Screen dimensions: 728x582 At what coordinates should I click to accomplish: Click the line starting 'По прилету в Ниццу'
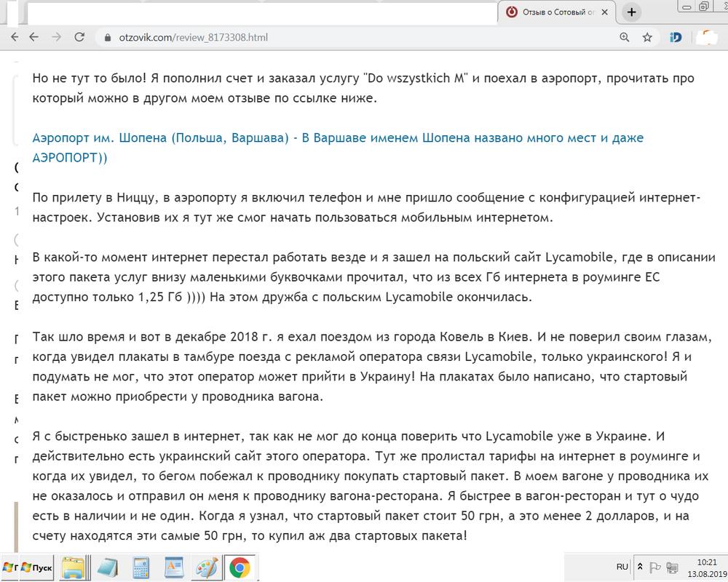366,198
